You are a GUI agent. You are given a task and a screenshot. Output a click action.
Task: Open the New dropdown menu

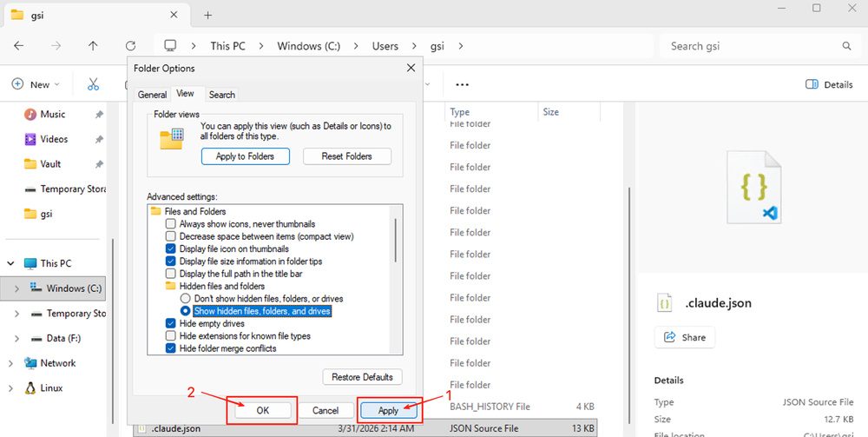(x=35, y=84)
